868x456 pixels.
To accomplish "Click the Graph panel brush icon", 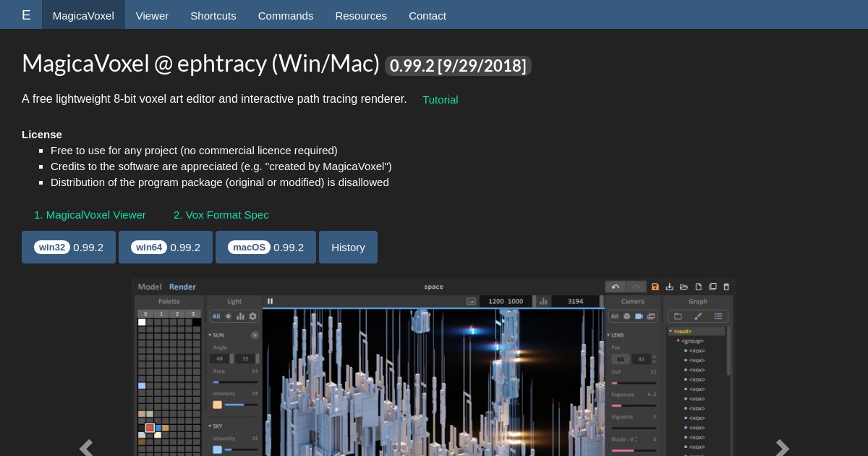I will tap(698, 316).
